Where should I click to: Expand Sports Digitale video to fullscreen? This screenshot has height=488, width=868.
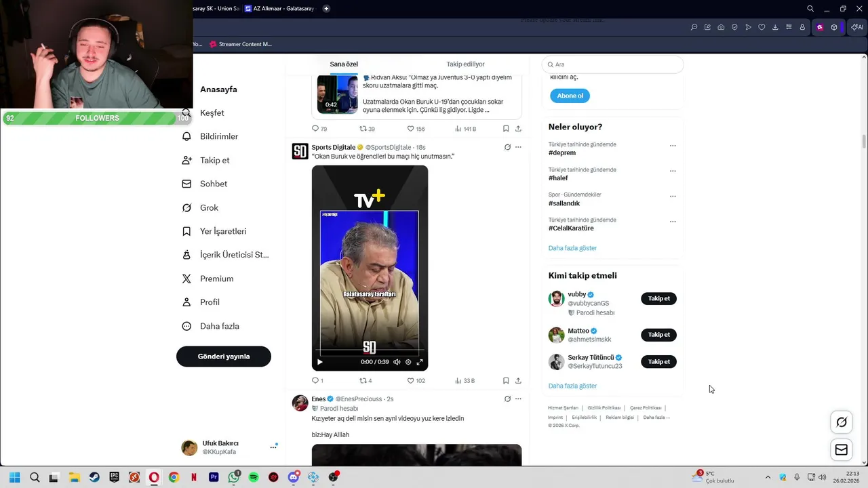click(420, 362)
